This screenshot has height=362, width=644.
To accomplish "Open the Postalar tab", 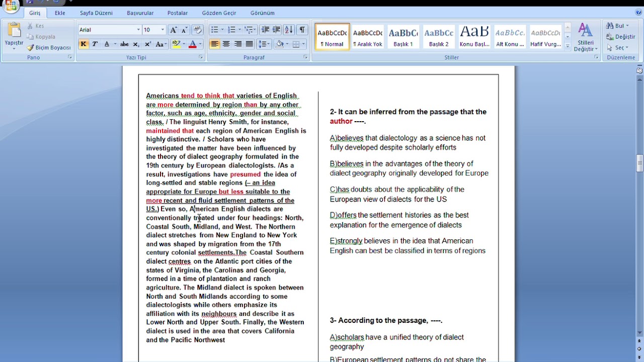I will 178,13.
